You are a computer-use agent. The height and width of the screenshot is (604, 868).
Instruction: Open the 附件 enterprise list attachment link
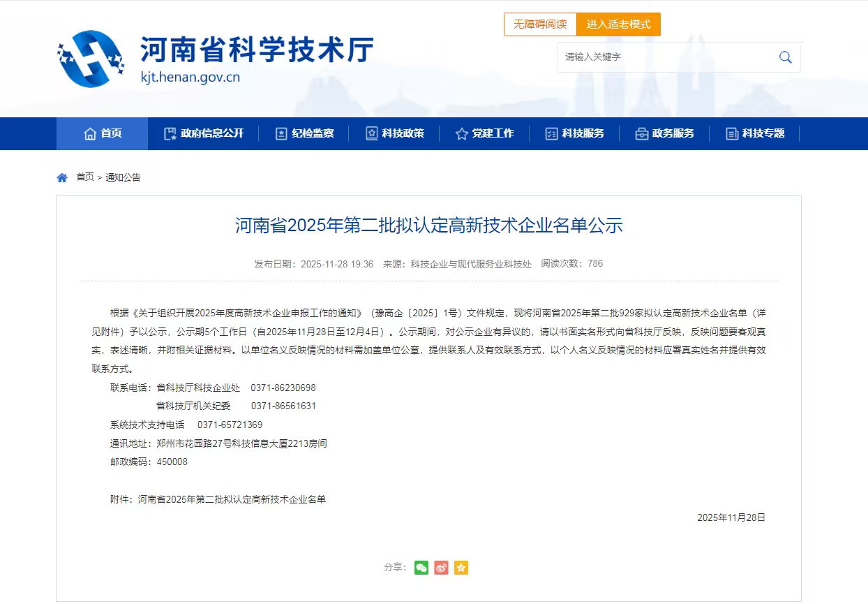click(232, 499)
